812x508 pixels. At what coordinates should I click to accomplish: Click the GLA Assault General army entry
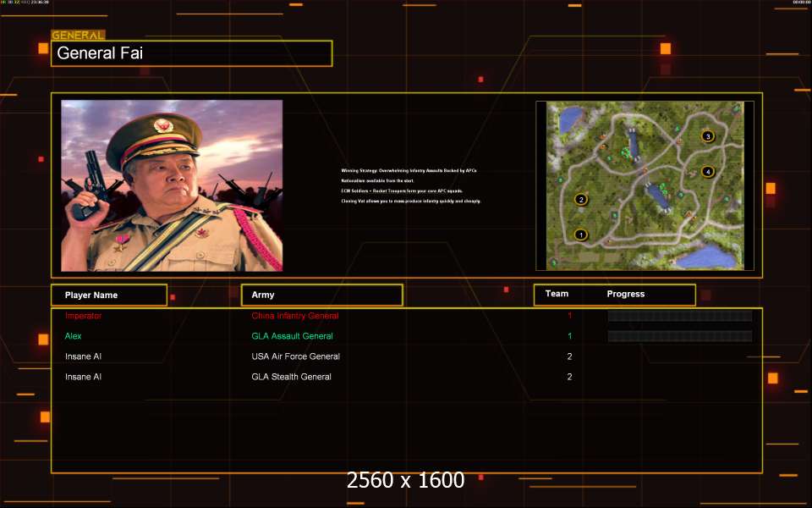tap(292, 336)
